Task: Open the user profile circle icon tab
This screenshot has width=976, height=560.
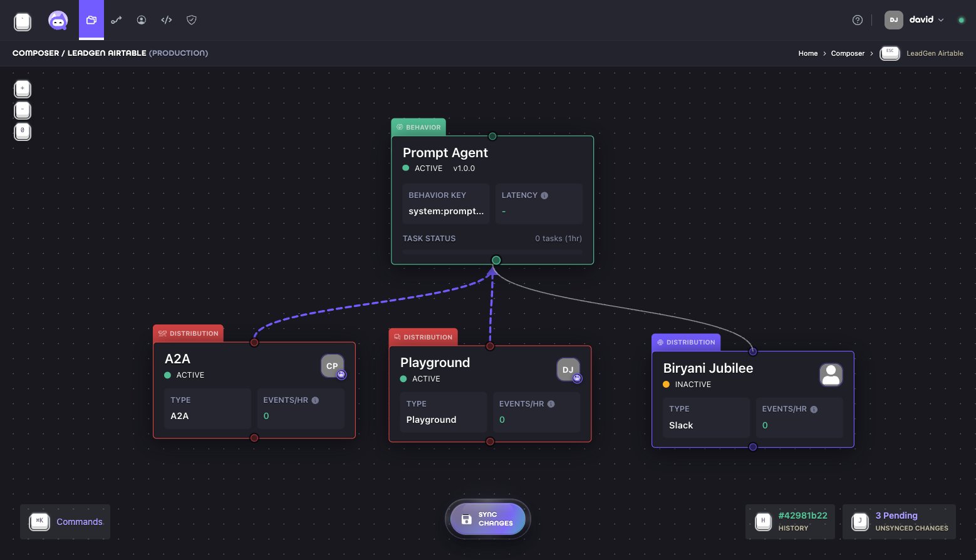Action: [x=142, y=20]
